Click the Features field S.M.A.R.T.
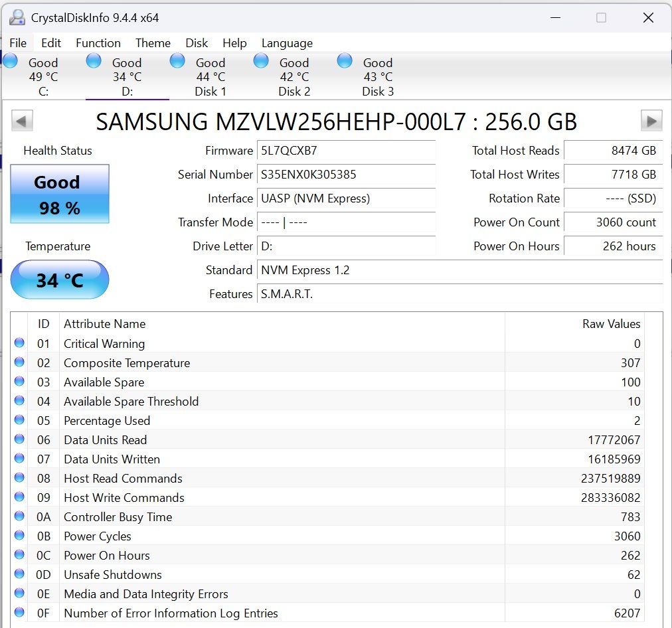The height and width of the screenshot is (628, 672). point(460,294)
